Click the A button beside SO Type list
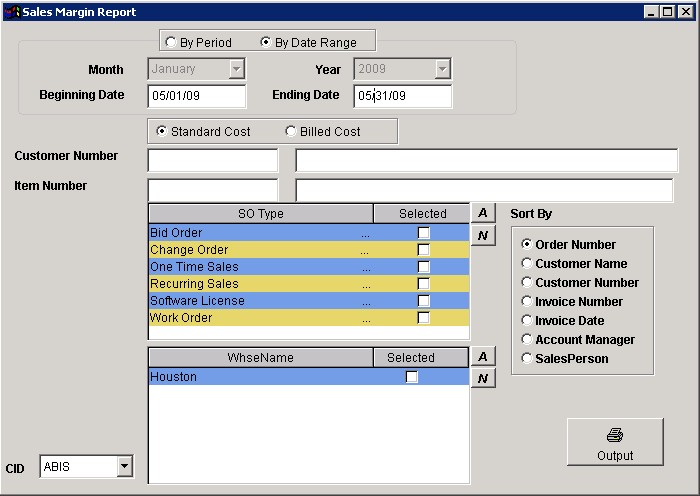Screen dimensions: 700x496 coord(482,213)
